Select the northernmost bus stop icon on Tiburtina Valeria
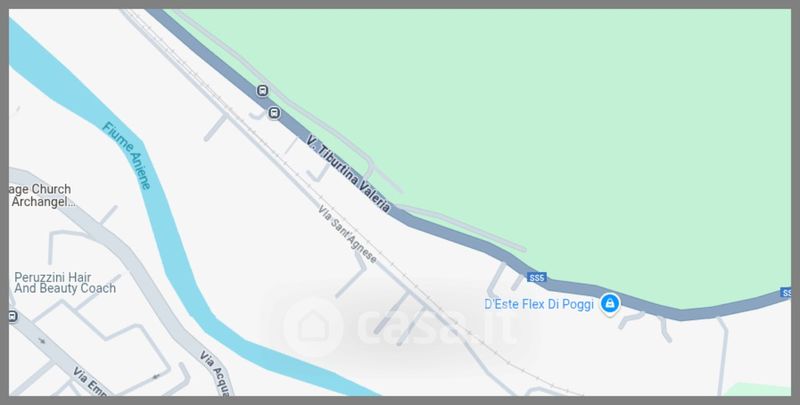The image size is (800, 405). (x=262, y=91)
